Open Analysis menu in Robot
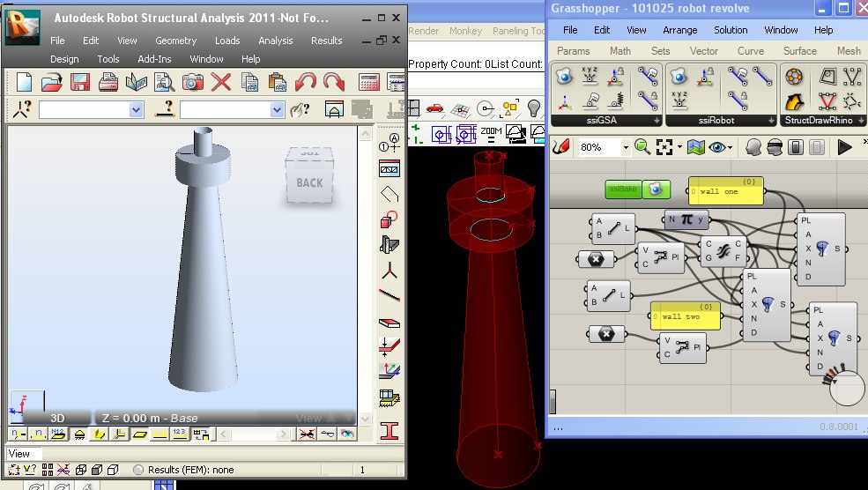 click(275, 41)
